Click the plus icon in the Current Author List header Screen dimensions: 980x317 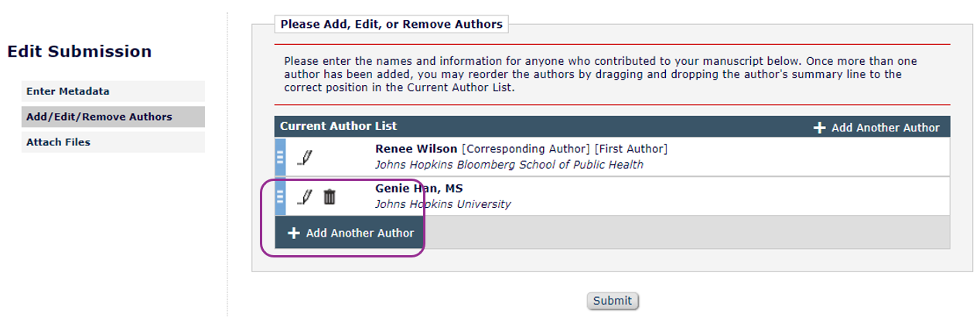pyautogui.click(x=820, y=128)
